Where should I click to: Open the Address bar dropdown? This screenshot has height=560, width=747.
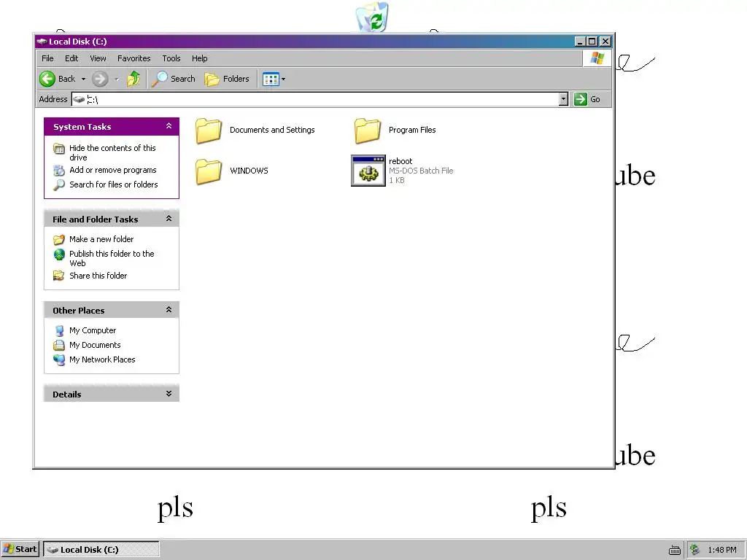click(563, 99)
